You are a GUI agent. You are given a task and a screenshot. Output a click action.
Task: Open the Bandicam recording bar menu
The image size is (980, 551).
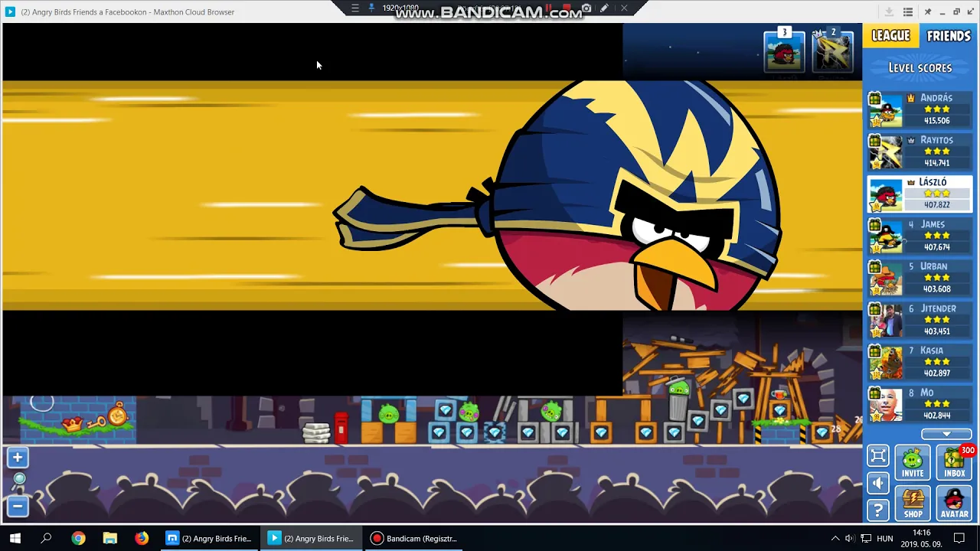(x=354, y=8)
